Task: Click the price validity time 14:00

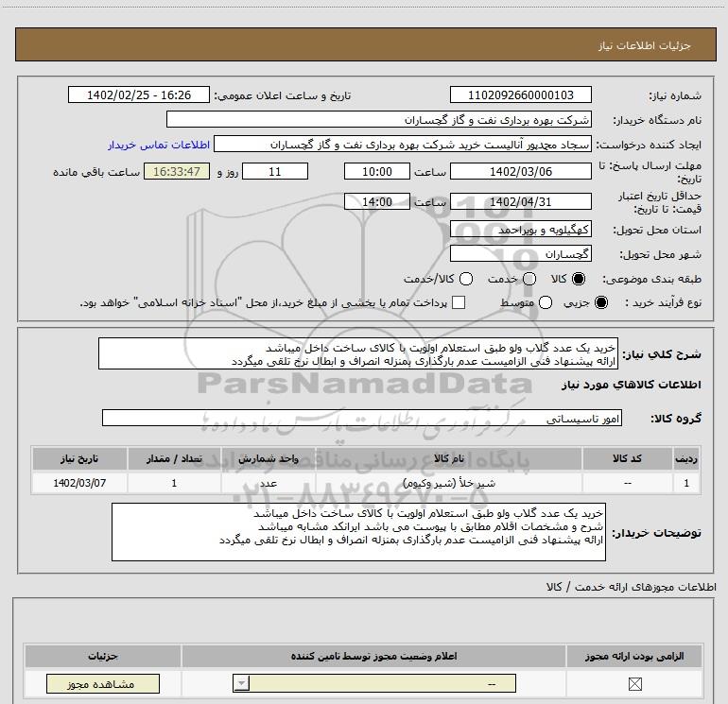Action: click(377, 201)
